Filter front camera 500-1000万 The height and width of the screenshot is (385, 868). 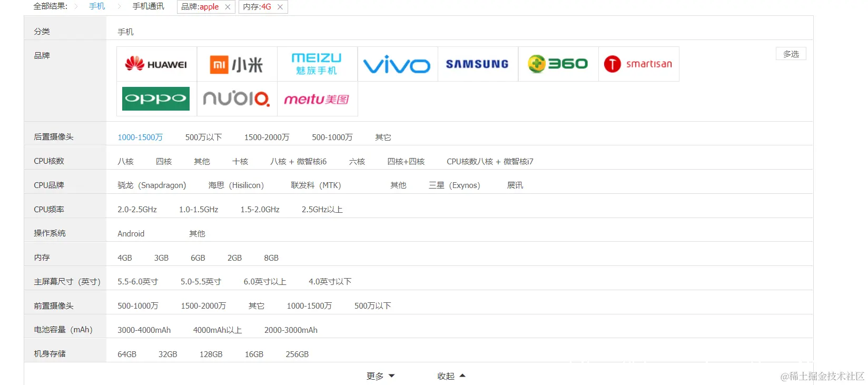click(138, 306)
